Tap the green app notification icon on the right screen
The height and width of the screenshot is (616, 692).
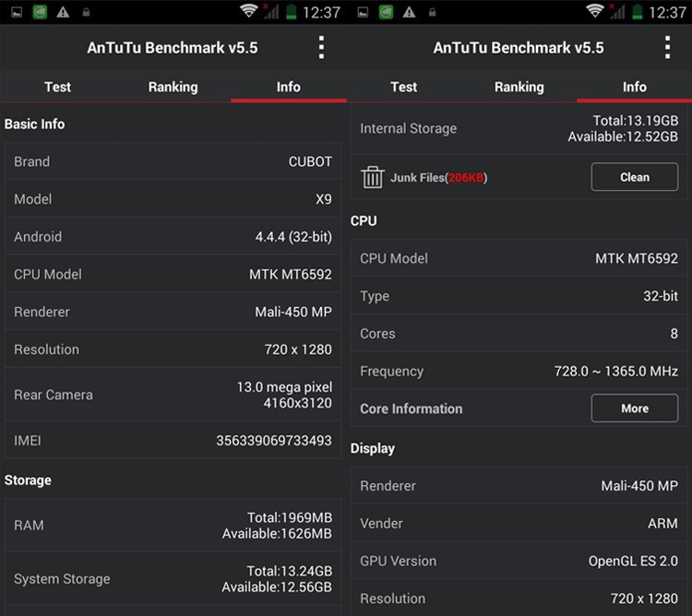click(385, 12)
